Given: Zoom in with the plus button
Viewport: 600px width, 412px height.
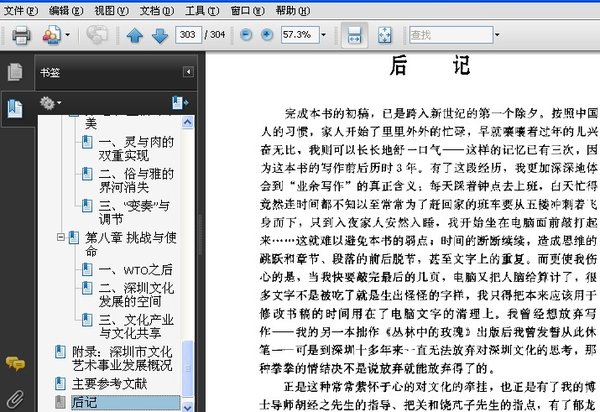Looking at the screenshot, I should (267, 35).
